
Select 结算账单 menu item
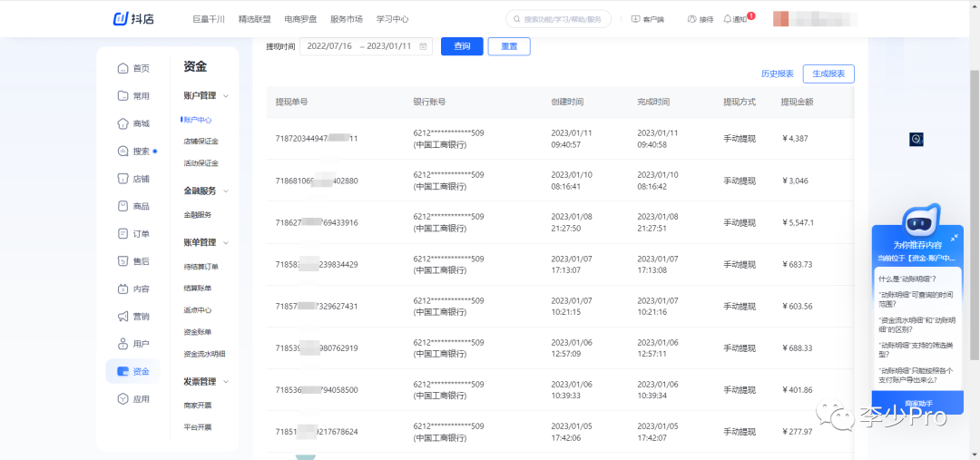click(x=198, y=289)
